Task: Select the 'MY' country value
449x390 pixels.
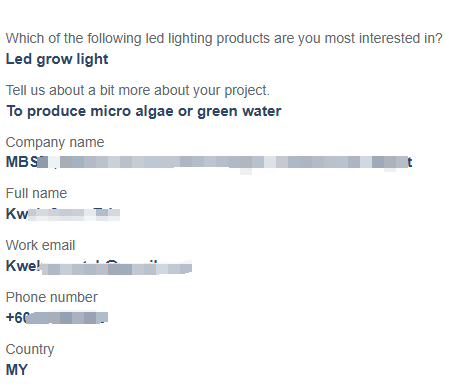Action: 17,370
